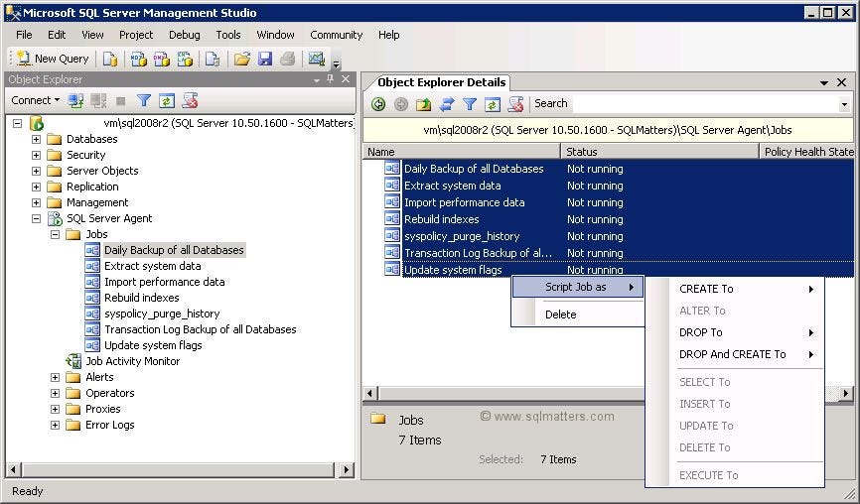Click the Activity Monitor toolbar icon
This screenshot has width=860, height=504.
pos(317,59)
